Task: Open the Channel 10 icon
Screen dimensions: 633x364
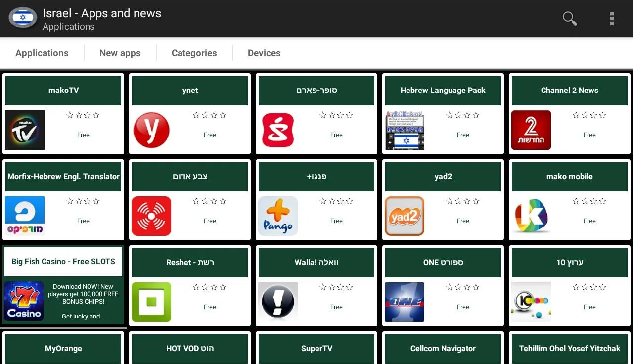Action: pyautogui.click(x=531, y=302)
